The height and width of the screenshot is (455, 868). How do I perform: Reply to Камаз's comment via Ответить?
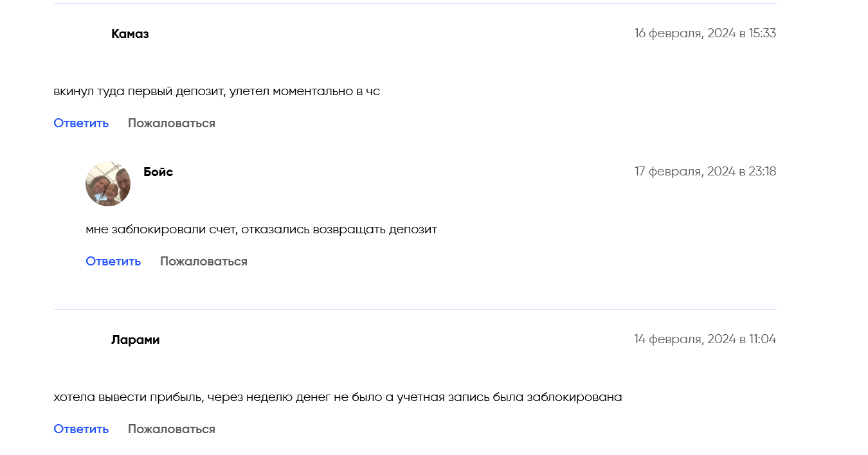81,123
